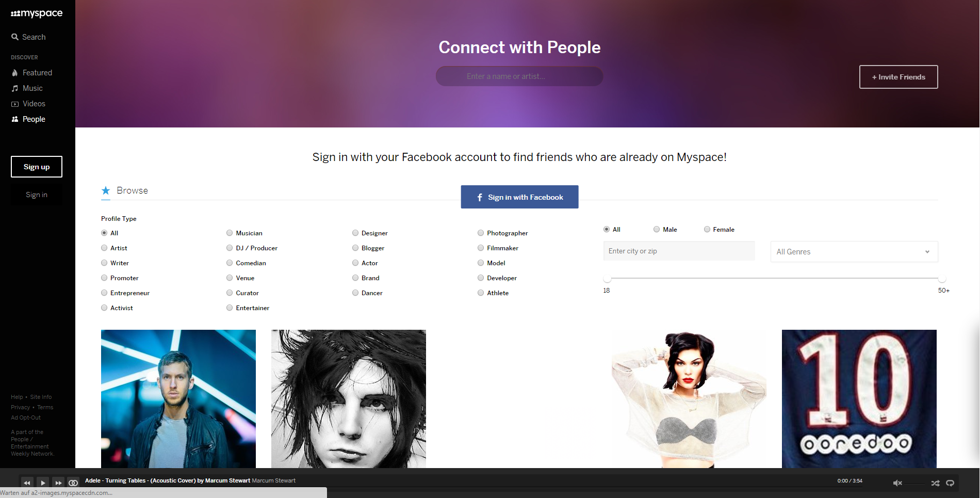Select Artist profile type
This screenshot has height=498, width=980.
(x=104, y=248)
